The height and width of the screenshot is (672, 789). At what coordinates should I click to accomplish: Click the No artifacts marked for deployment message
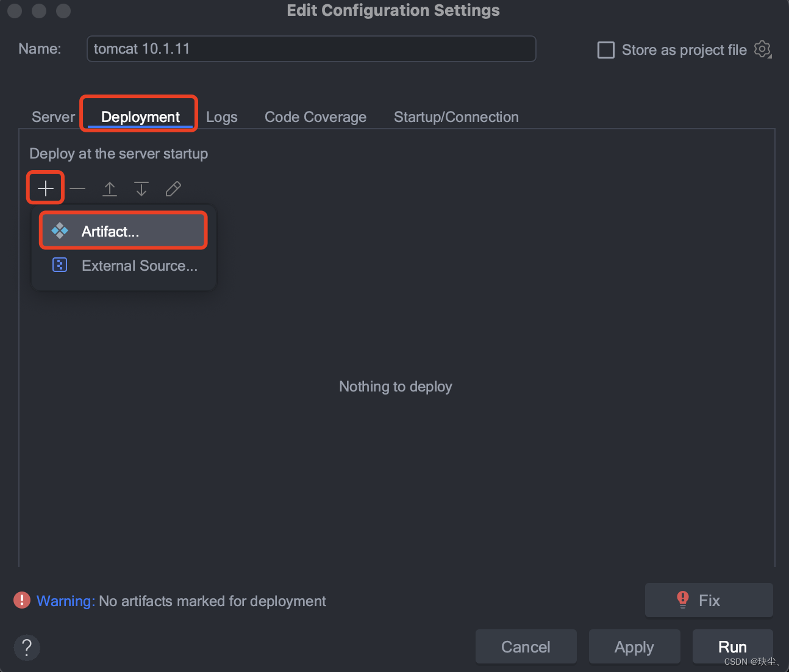212,601
